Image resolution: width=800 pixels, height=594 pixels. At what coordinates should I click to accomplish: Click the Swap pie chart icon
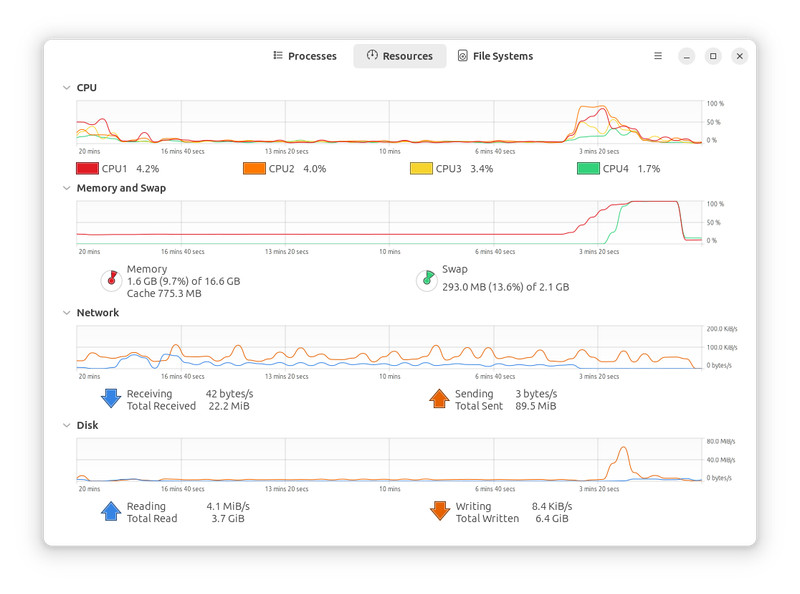[x=425, y=279]
